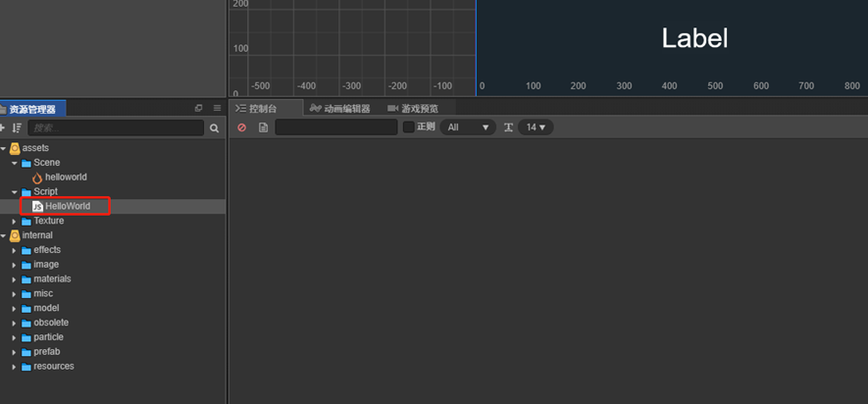The height and width of the screenshot is (404, 868).
Task: Expand the effects folder under internal
Action: (x=15, y=250)
